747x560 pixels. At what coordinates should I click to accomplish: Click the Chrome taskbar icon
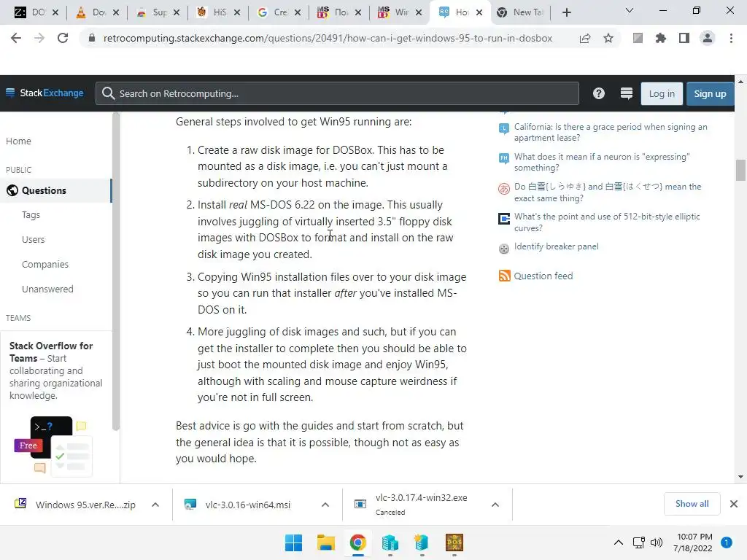coord(357,542)
